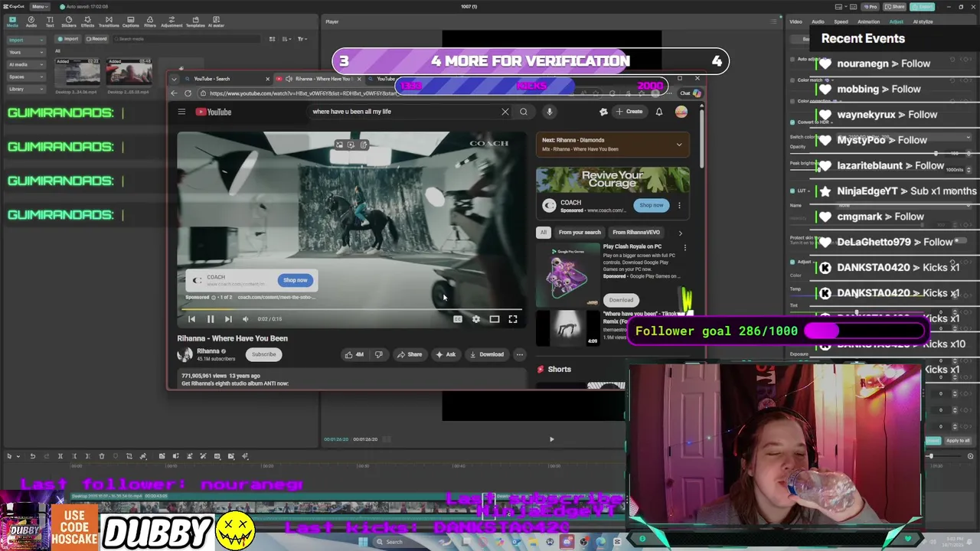Viewport: 980px width, 551px height.
Task: Click the YouTube search magnifier button
Action: [x=524, y=112]
